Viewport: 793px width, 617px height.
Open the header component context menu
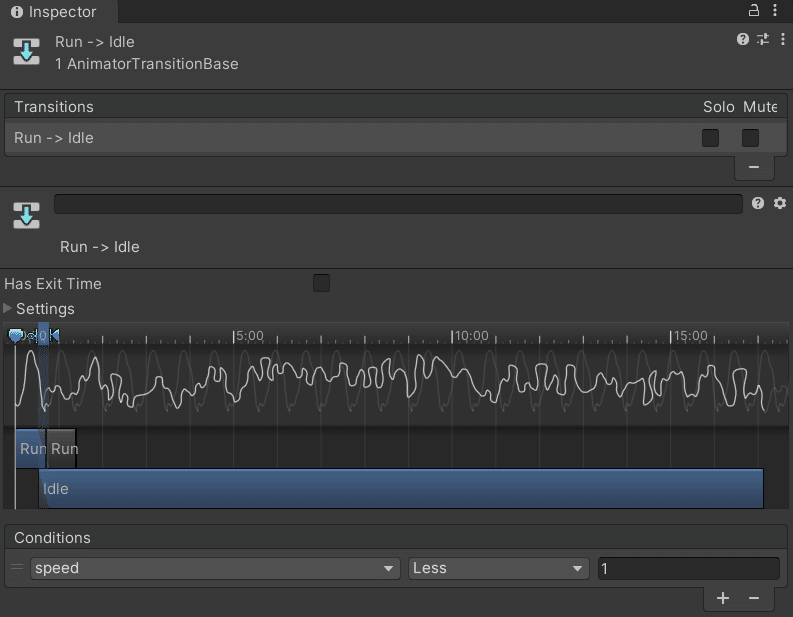(x=782, y=39)
